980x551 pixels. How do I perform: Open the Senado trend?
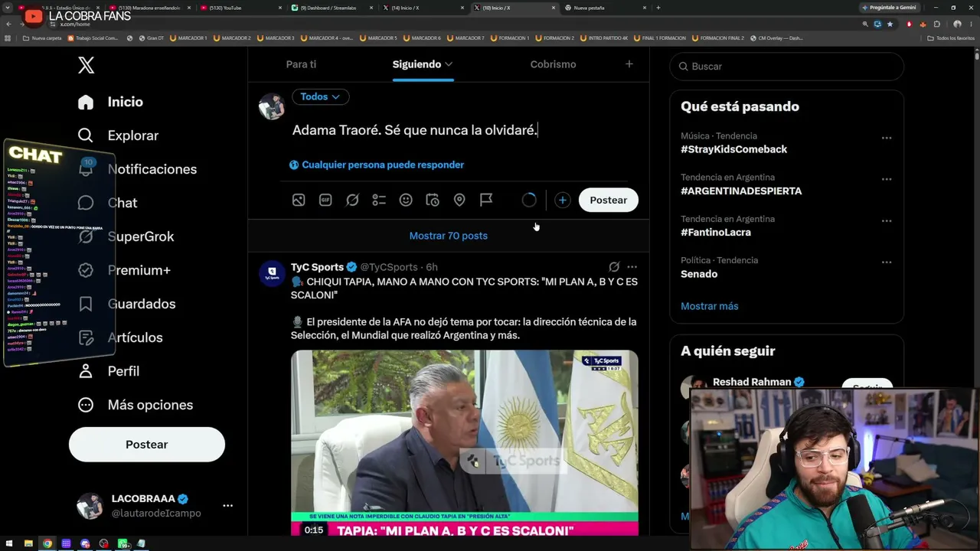click(699, 274)
